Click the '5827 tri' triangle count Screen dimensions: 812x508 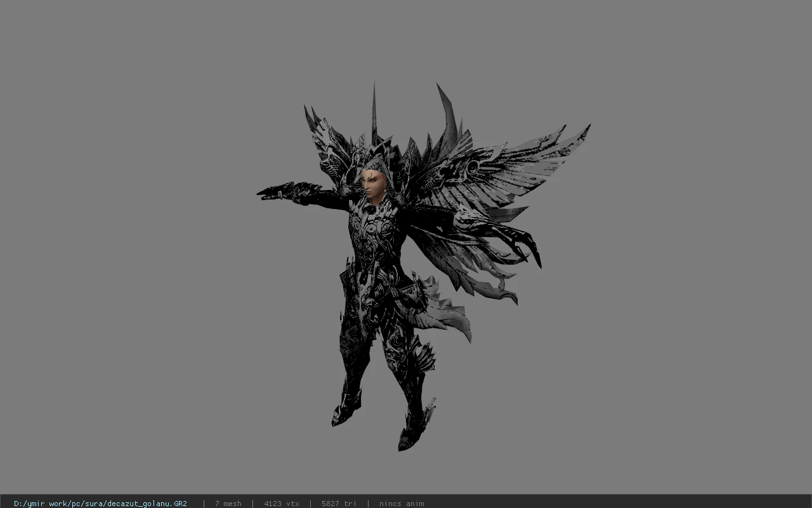(339, 504)
